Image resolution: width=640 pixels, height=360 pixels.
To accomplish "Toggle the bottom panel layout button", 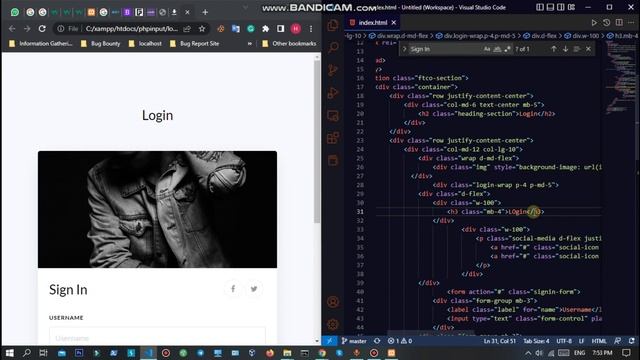I will (550, 7).
